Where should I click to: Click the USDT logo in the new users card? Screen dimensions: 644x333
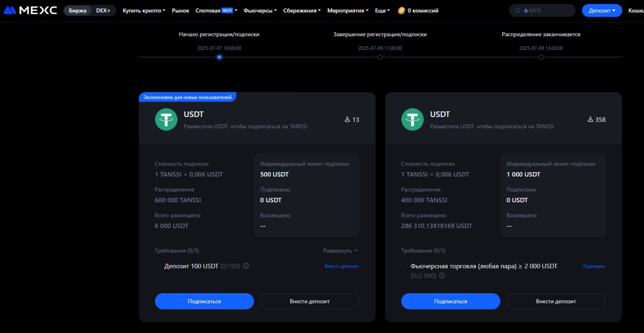tap(166, 120)
